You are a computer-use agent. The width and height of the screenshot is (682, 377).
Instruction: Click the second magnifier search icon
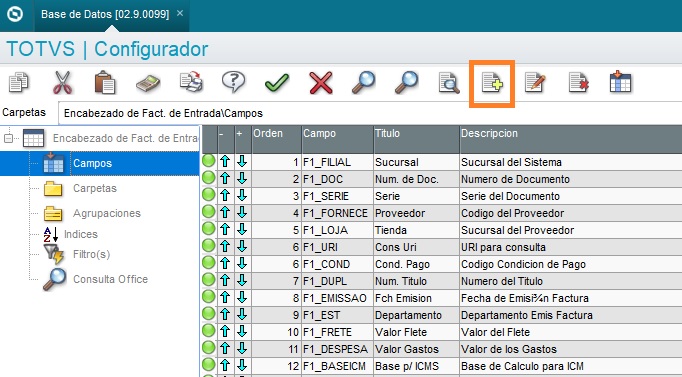406,82
